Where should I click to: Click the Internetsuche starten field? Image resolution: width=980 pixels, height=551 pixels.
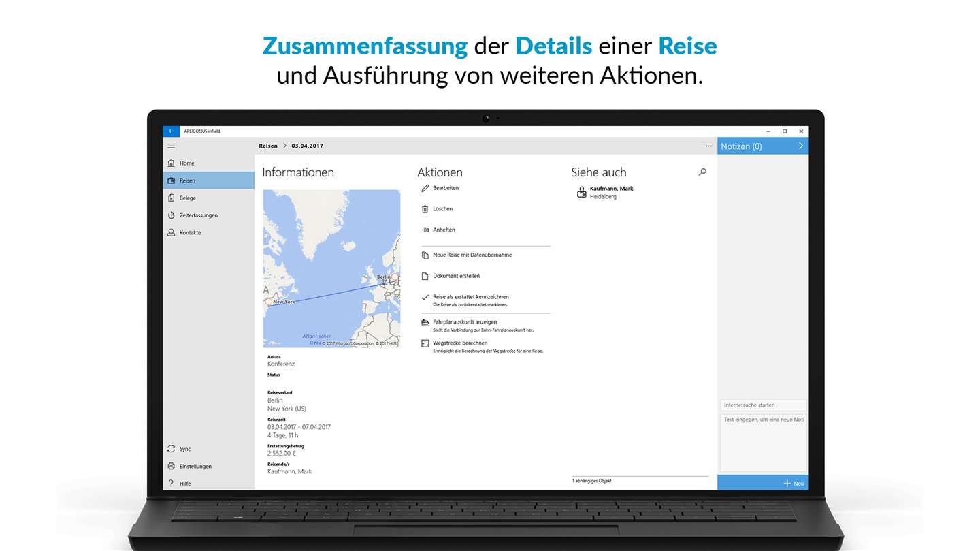(x=763, y=405)
